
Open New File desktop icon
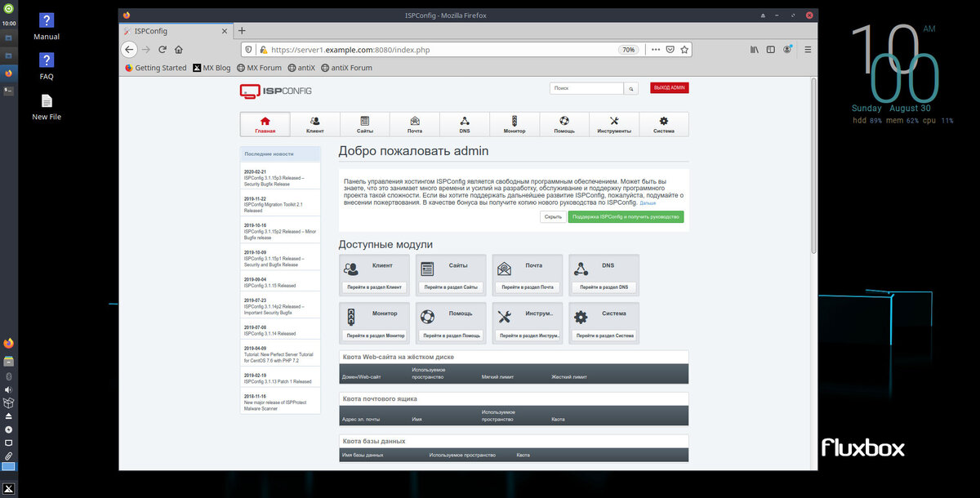point(47,106)
